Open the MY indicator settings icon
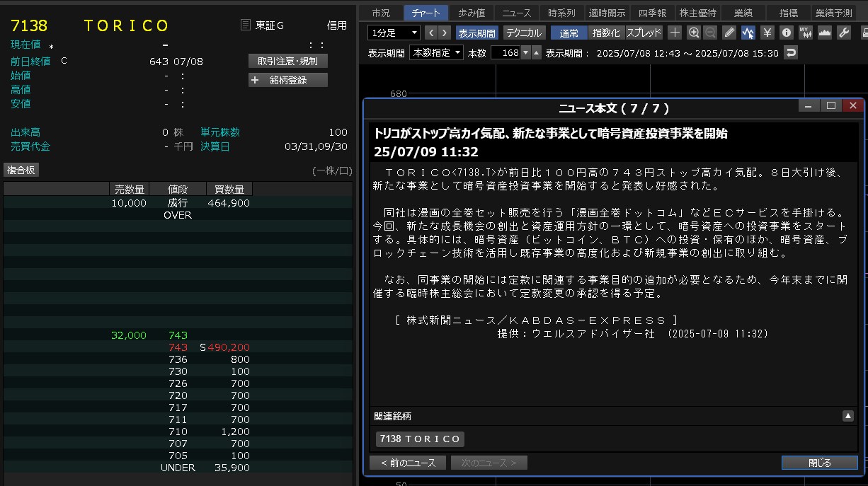The width and height of the screenshot is (868, 486). click(806, 33)
